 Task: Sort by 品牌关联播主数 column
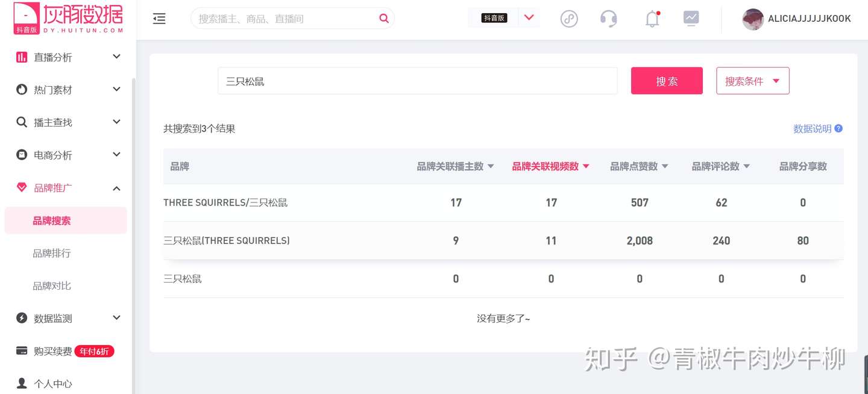(x=455, y=166)
